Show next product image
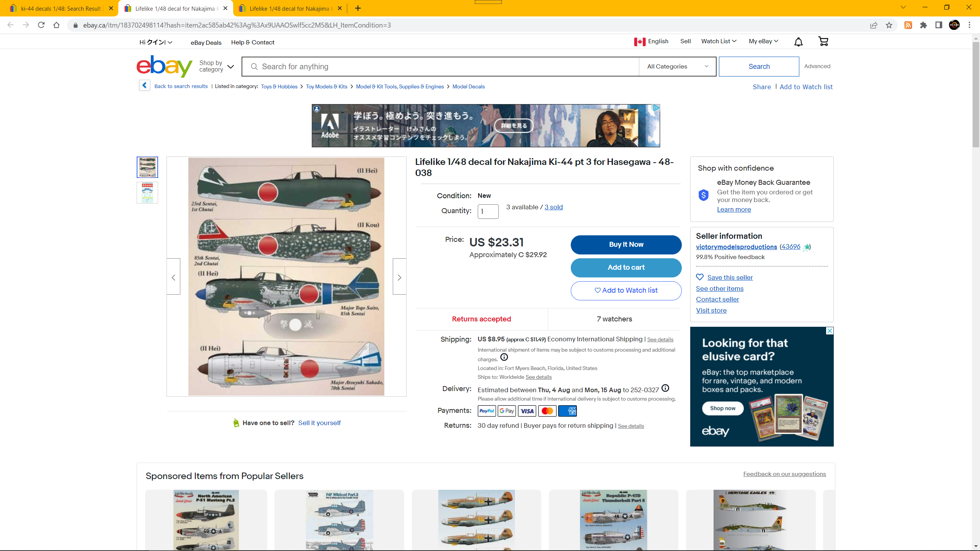The image size is (980, 551). click(x=399, y=277)
